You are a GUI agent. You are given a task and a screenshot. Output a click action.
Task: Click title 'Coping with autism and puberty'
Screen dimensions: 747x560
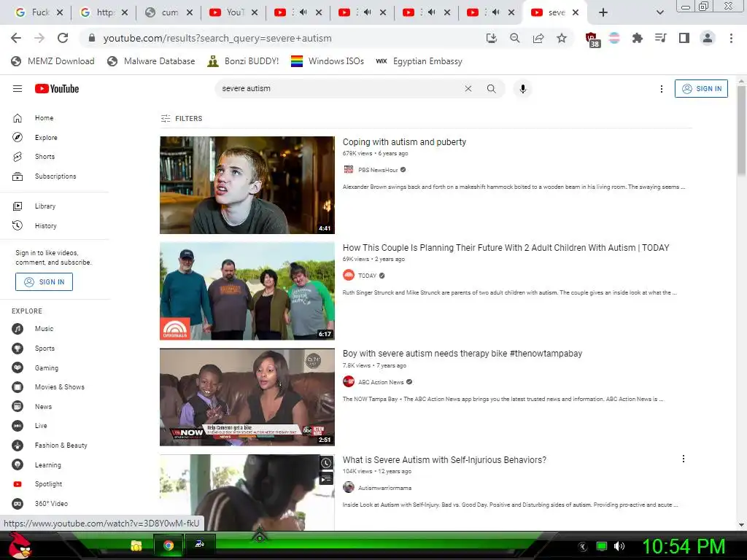click(x=404, y=142)
